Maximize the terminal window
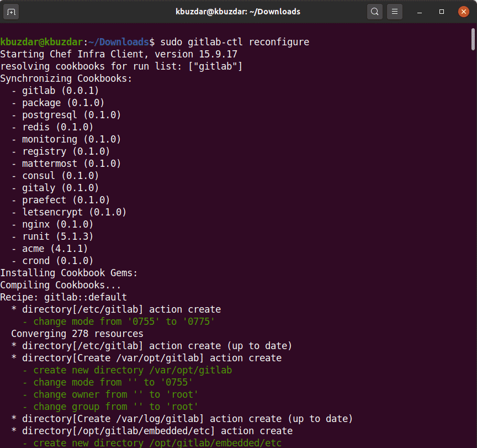 click(x=442, y=12)
